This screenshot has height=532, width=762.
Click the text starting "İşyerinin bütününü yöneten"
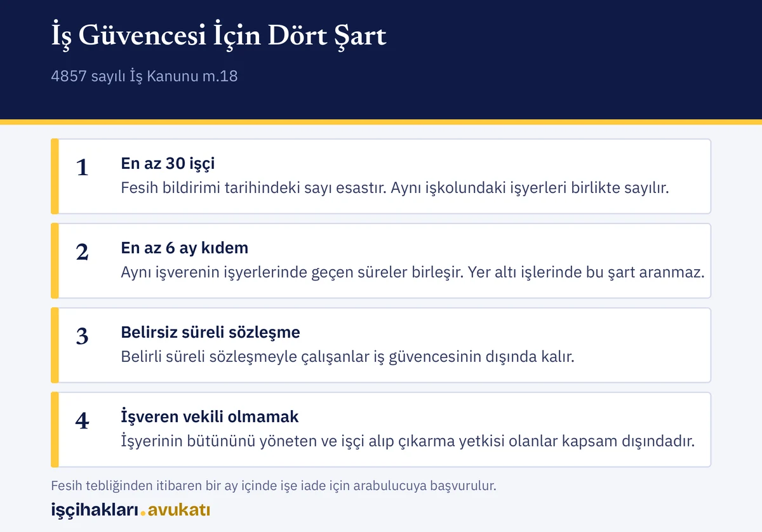[x=408, y=441]
